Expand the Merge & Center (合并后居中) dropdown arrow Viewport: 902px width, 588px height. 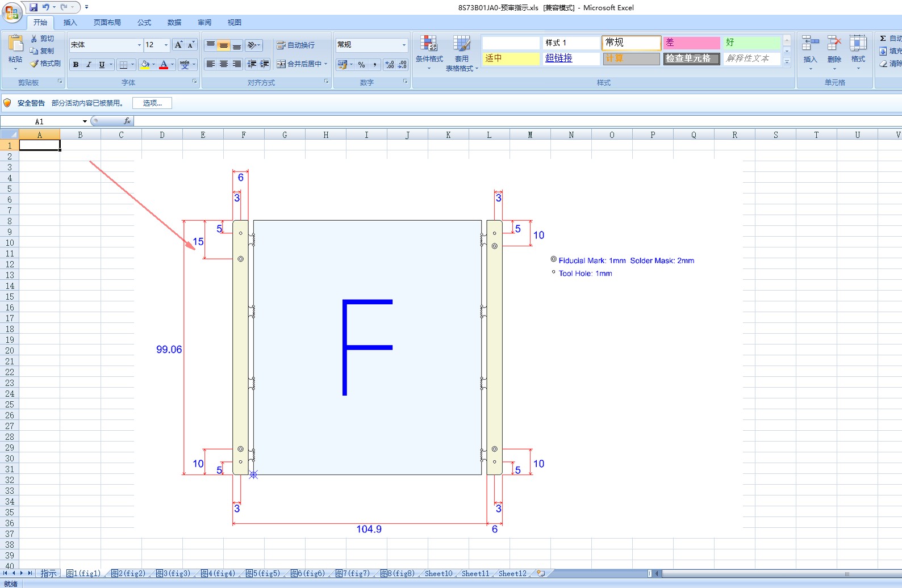click(x=326, y=64)
